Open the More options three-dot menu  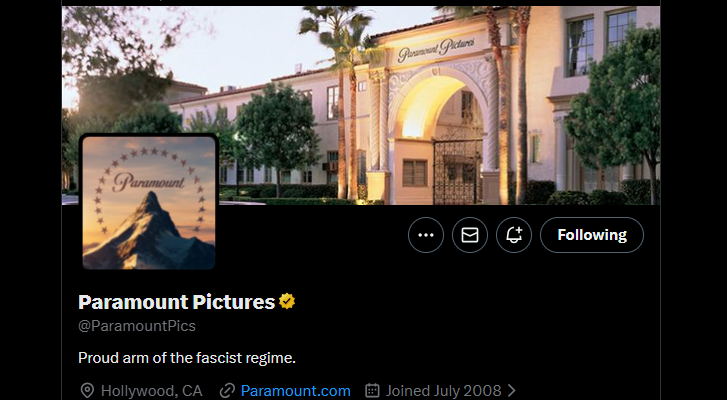[x=426, y=235]
